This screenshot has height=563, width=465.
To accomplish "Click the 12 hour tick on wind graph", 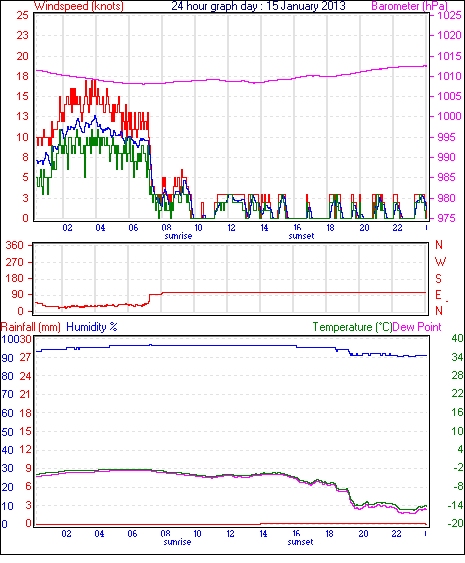I will click(x=231, y=228).
